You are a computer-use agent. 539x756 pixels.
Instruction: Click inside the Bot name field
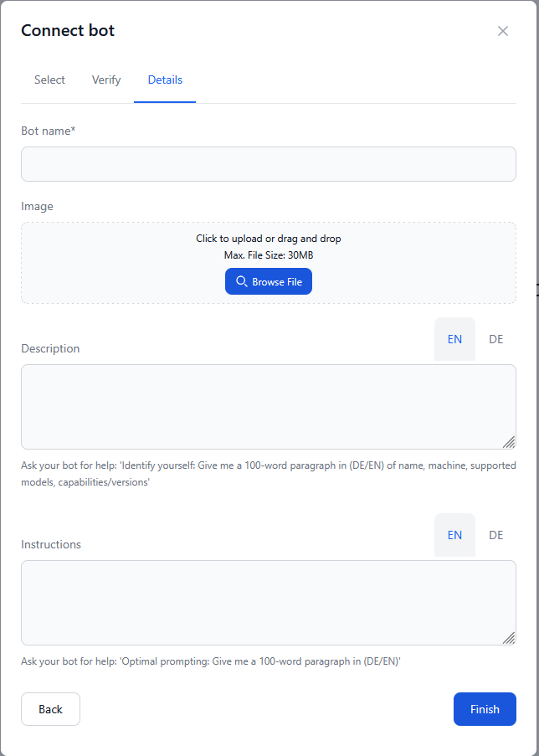tap(268, 164)
